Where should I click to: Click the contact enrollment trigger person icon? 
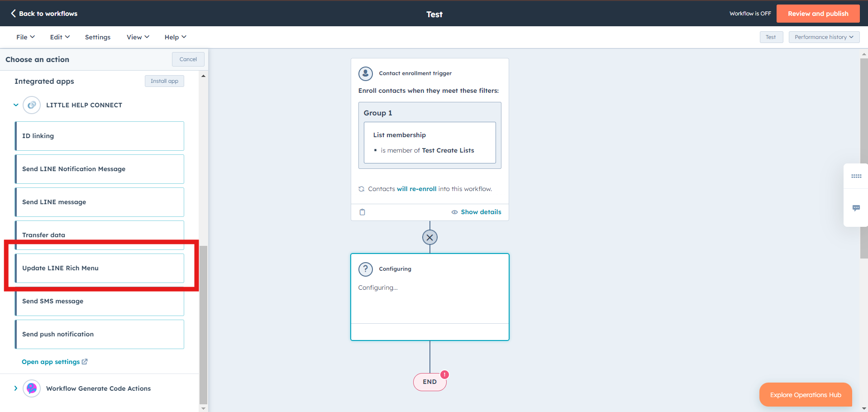pyautogui.click(x=366, y=73)
